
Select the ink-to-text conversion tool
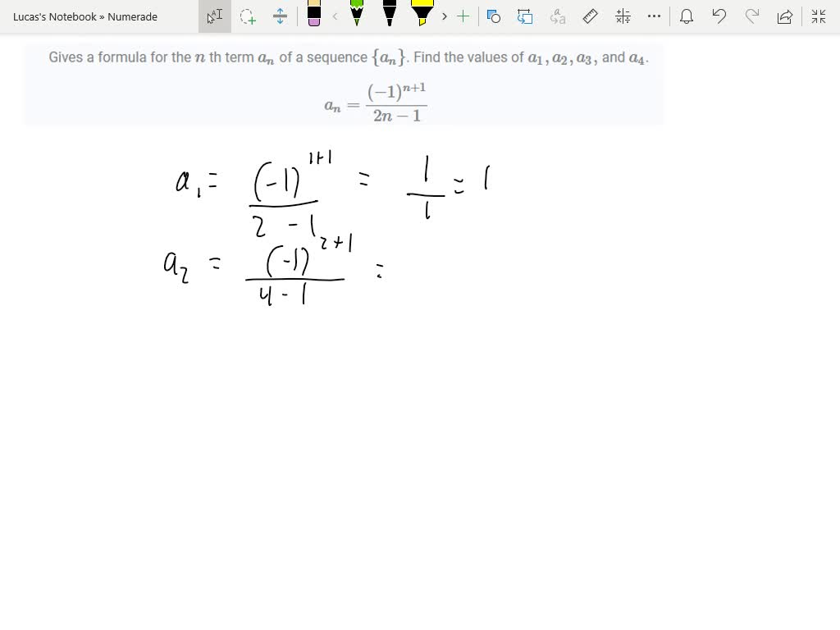tap(559, 16)
